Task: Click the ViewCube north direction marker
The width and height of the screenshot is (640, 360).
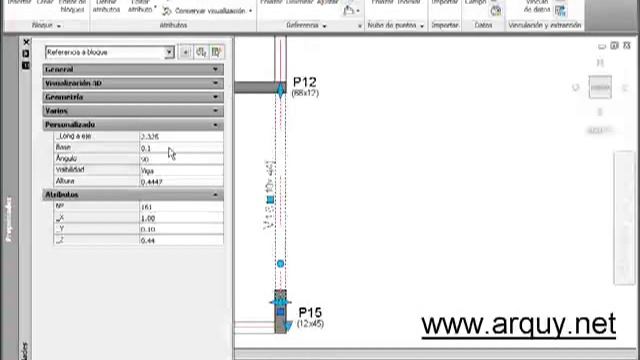Action: (x=600, y=62)
